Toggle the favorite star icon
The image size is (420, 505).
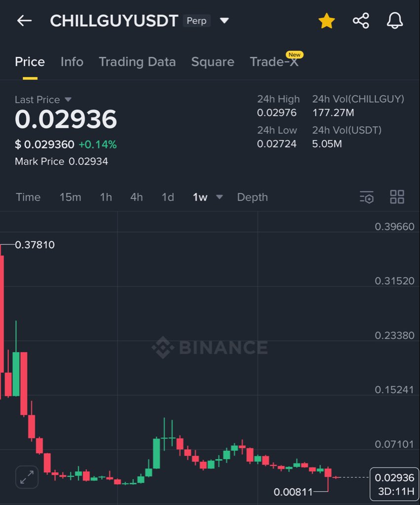327,21
